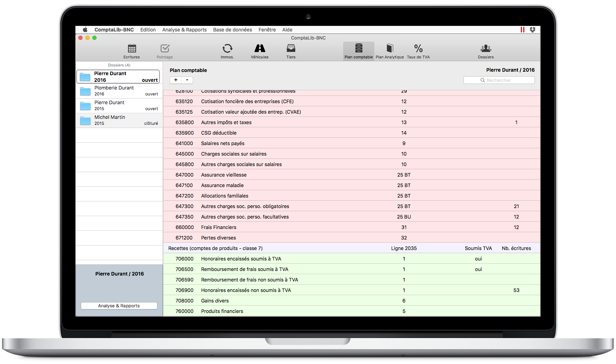Select row 706590 Remboursement frais non soumis
This screenshot has width=616, height=364.
(x=352, y=280)
